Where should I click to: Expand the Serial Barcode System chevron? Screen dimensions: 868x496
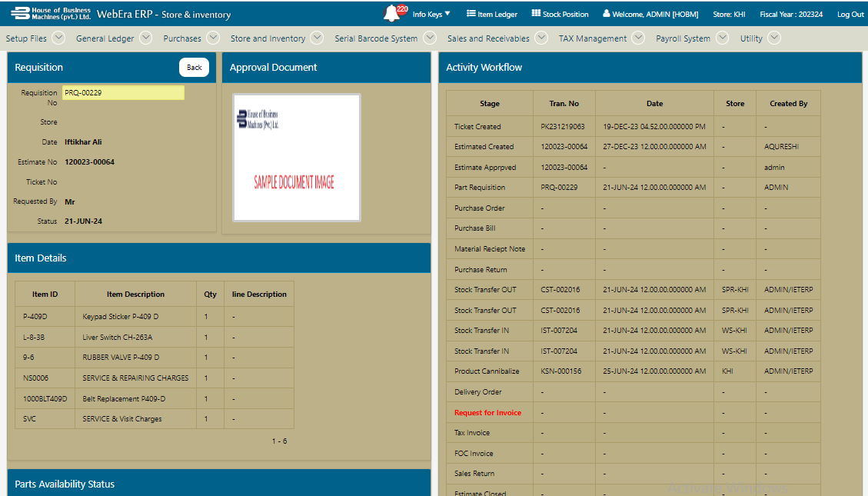(430, 38)
